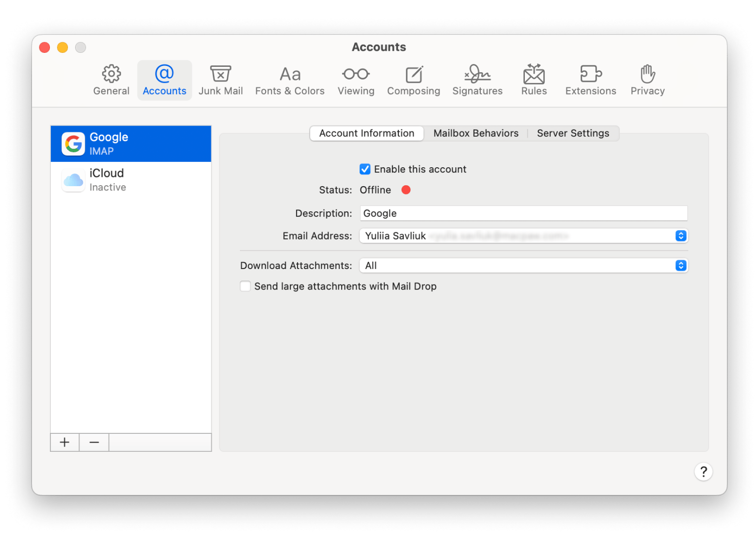Uncheck Enable this account
The width and height of the screenshot is (756, 541).
click(365, 169)
